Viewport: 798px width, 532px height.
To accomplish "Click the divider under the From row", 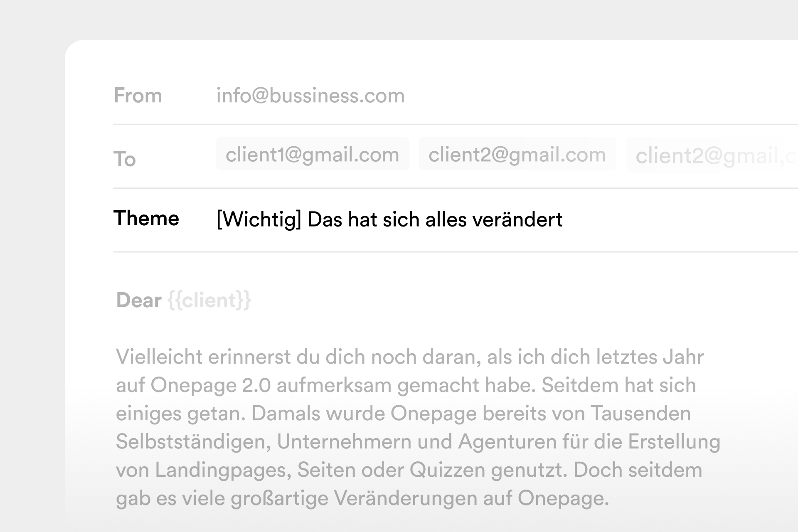I will [416, 123].
